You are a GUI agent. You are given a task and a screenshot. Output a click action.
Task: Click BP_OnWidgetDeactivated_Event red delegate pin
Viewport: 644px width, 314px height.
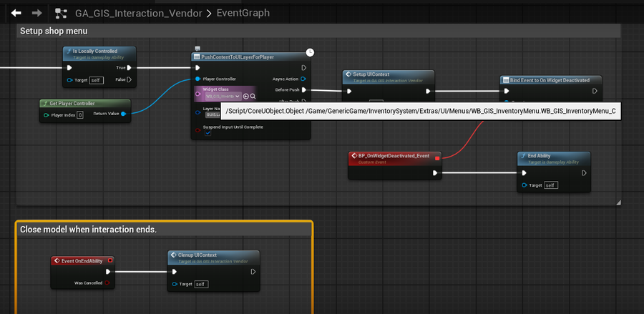point(437,158)
